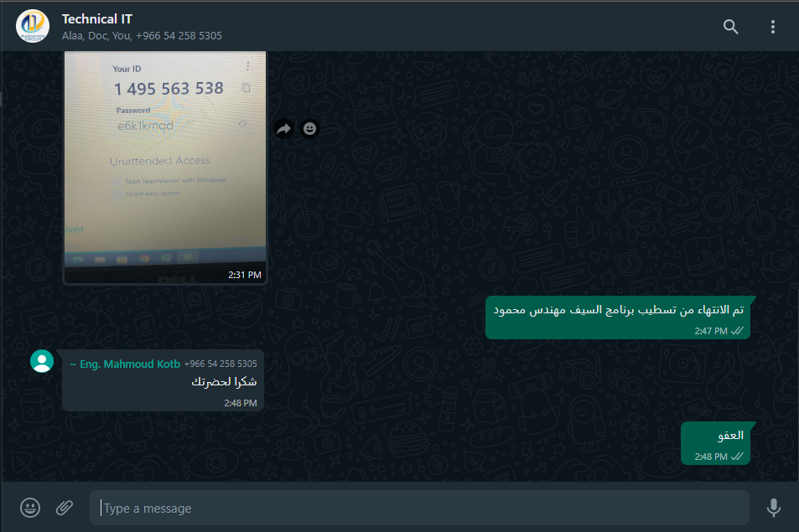Click the Type a message field
This screenshot has width=799, height=532.
tap(419, 508)
